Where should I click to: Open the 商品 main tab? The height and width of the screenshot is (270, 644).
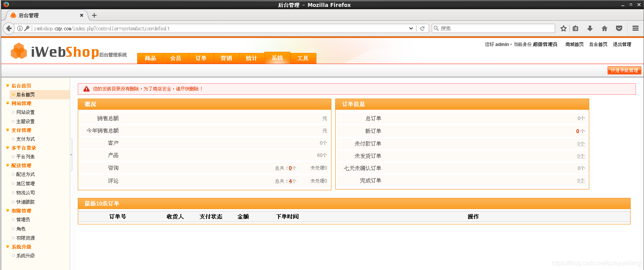150,58
